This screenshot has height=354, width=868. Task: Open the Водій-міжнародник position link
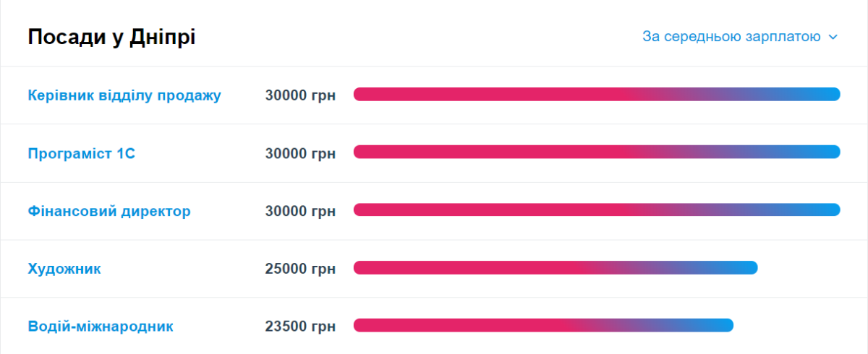pos(101,327)
